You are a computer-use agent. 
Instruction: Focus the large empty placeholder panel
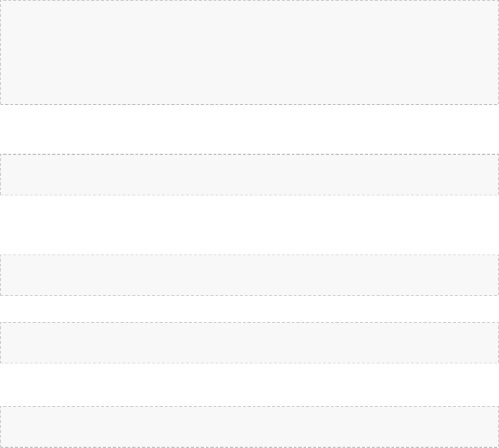(249, 52)
